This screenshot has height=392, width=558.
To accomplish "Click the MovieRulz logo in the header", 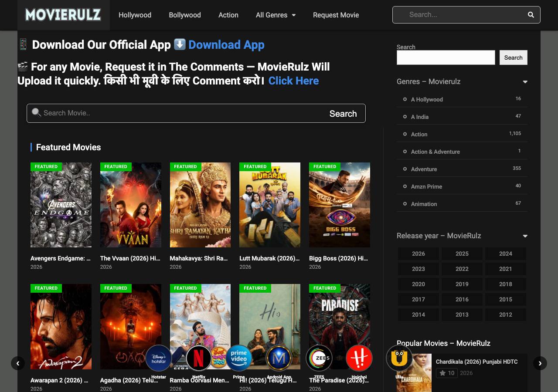I will [63, 15].
